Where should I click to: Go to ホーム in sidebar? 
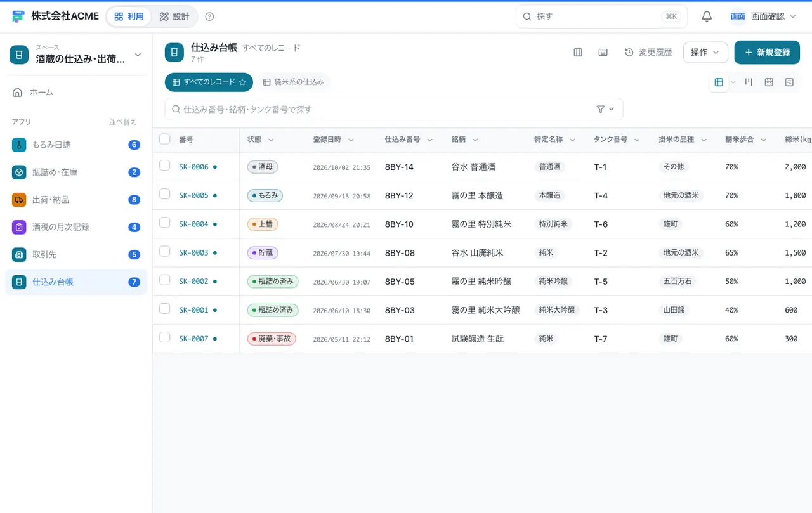click(x=76, y=92)
